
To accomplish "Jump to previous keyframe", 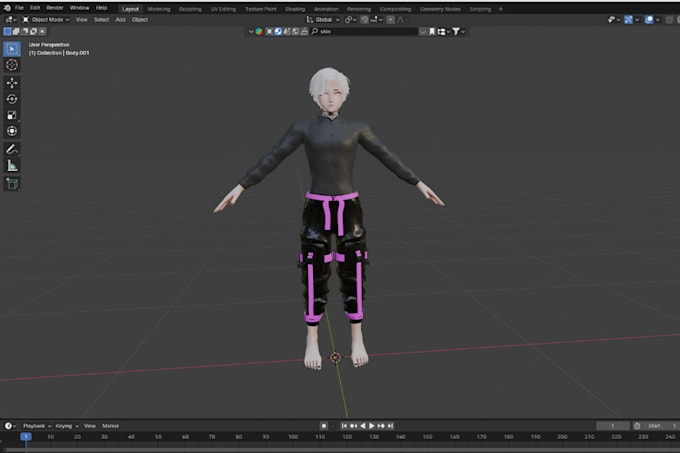I will [353, 426].
